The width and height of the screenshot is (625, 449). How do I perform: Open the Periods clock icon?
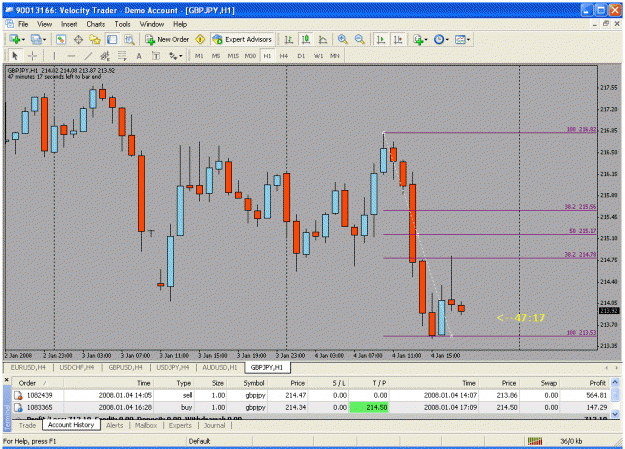tap(439, 39)
